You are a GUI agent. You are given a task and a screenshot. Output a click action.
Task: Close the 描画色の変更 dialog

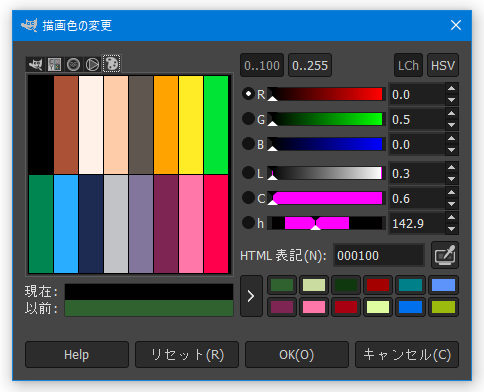[x=456, y=25]
